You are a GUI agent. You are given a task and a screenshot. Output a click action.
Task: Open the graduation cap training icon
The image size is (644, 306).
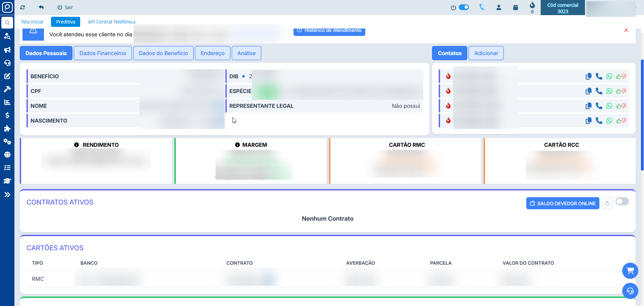pyautogui.click(x=7, y=181)
